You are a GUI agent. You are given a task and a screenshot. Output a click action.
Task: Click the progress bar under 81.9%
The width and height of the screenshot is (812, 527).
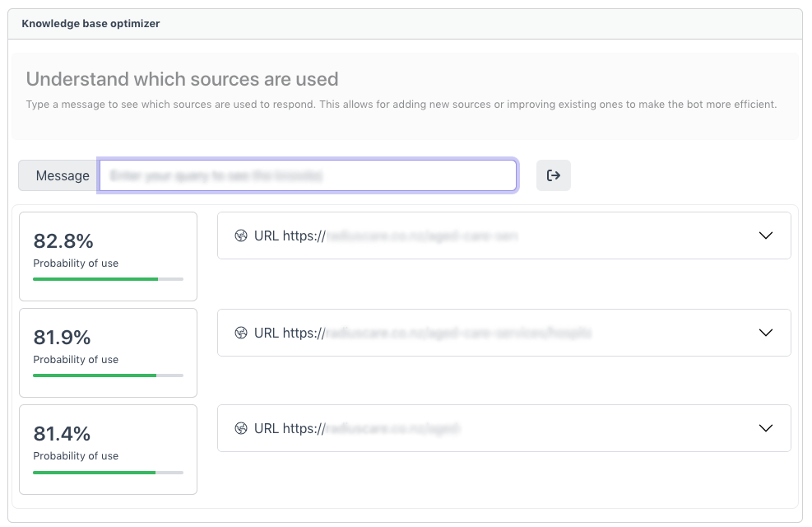point(108,375)
